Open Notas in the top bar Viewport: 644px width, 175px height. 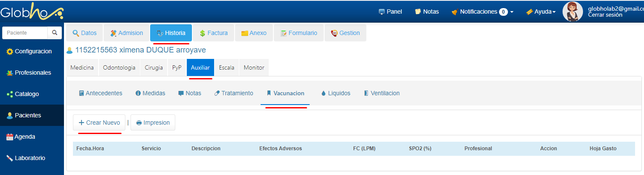(x=426, y=12)
